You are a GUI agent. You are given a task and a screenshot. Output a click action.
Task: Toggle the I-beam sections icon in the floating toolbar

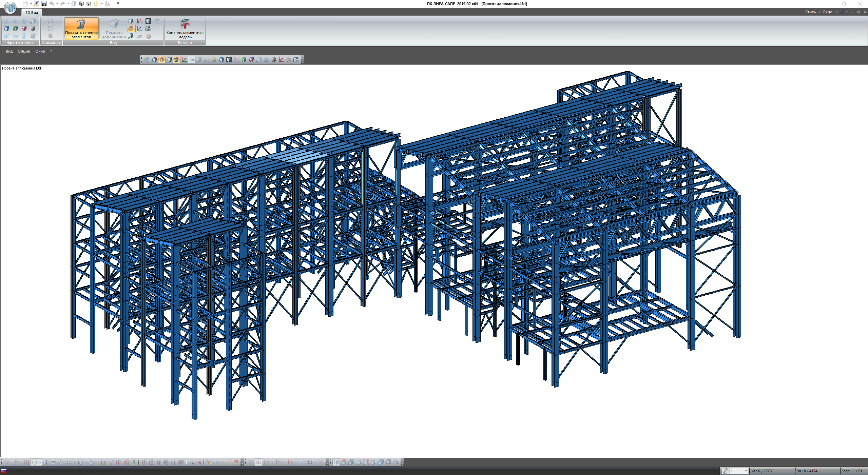click(x=176, y=60)
